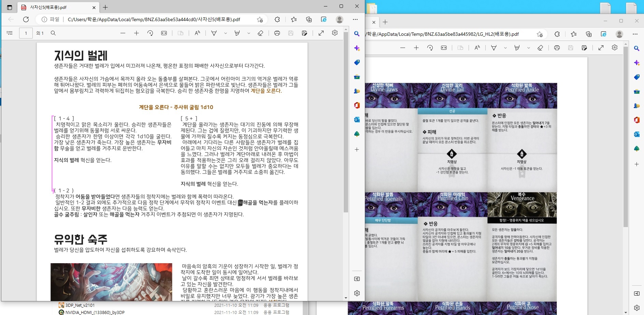Open new tab in LG_HL2 window
Image resolution: width=644 pixels, height=315 pixels.
click(385, 22)
